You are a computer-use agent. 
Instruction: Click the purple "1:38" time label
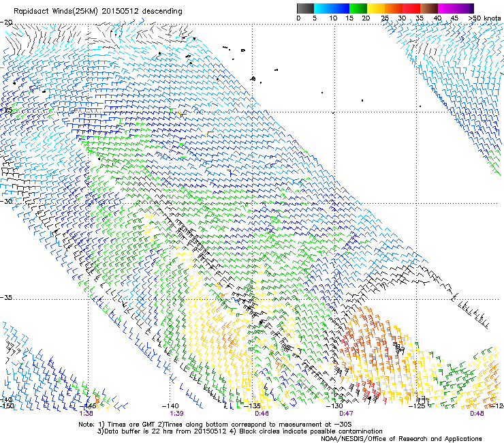pos(86,414)
